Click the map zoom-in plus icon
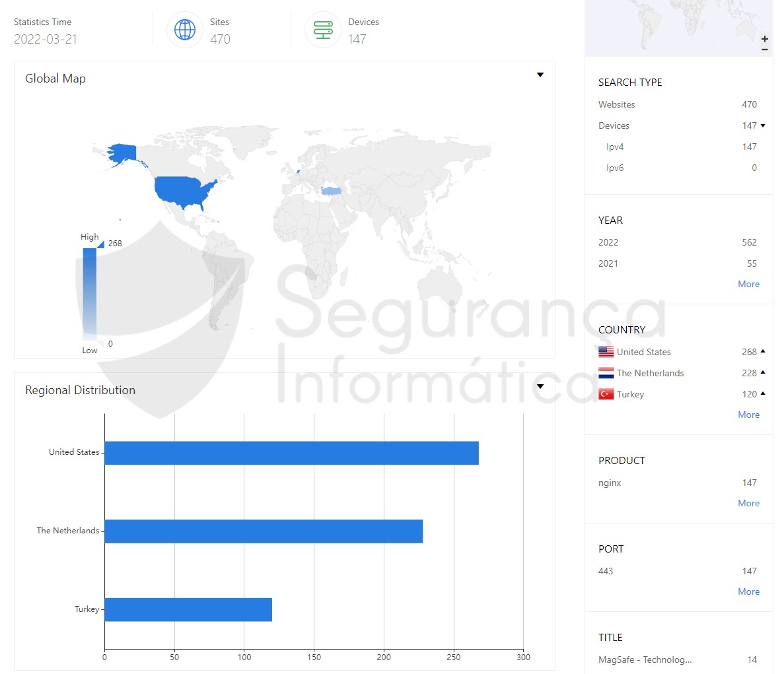Screen dimensions: 784x674 [x=765, y=39]
